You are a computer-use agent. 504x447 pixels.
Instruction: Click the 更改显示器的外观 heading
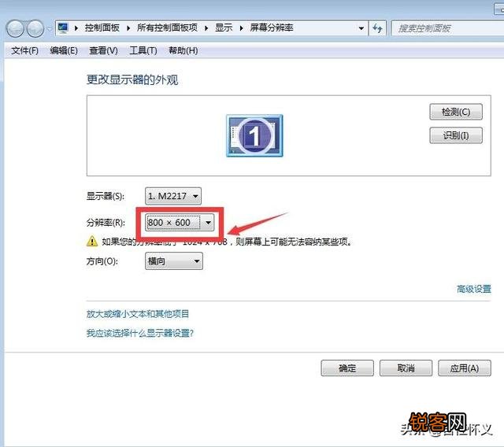132,79
